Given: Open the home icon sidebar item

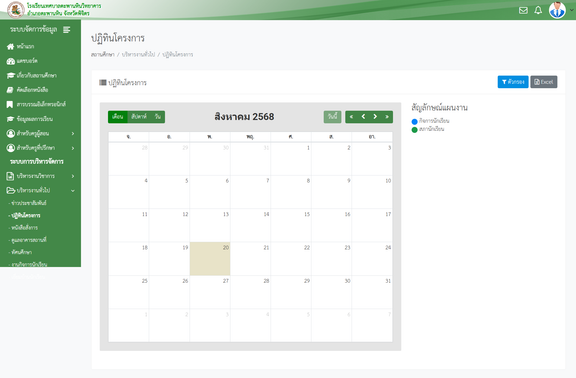Looking at the screenshot, I should click(11, 46).
